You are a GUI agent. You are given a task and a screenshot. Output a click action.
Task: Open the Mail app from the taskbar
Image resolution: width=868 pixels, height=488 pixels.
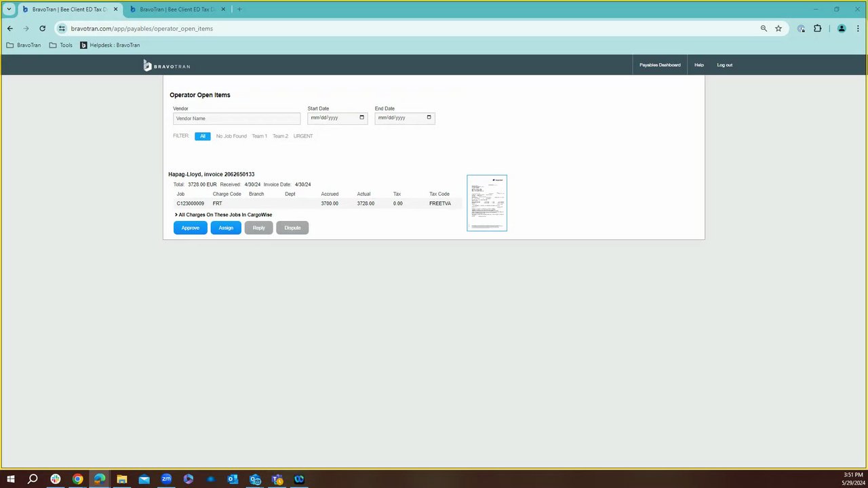point(144,479)
